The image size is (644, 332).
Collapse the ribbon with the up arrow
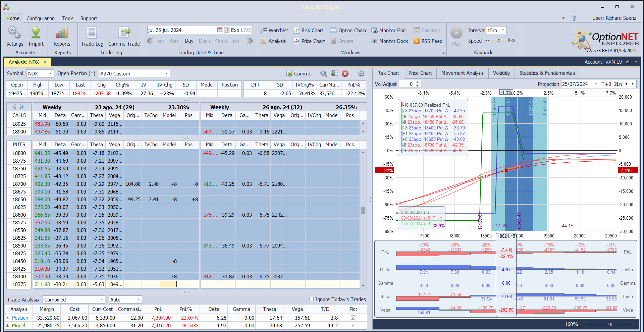coord(563,18)
